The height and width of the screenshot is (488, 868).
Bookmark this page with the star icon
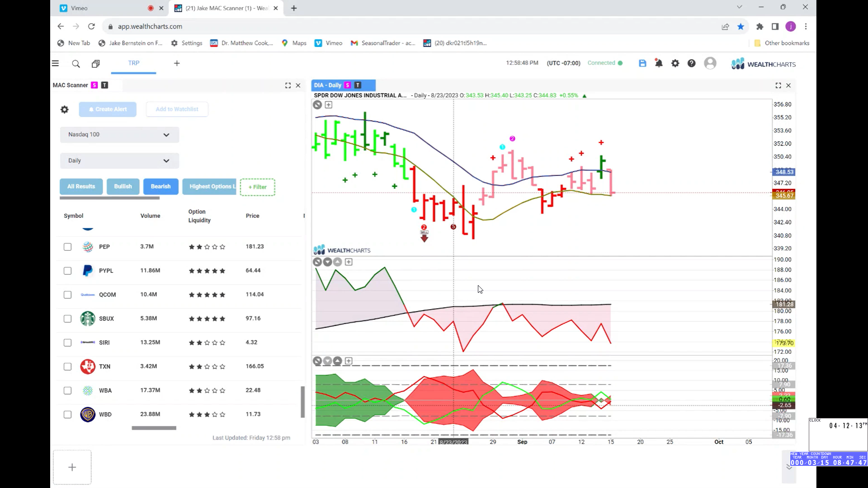[741, 27]
